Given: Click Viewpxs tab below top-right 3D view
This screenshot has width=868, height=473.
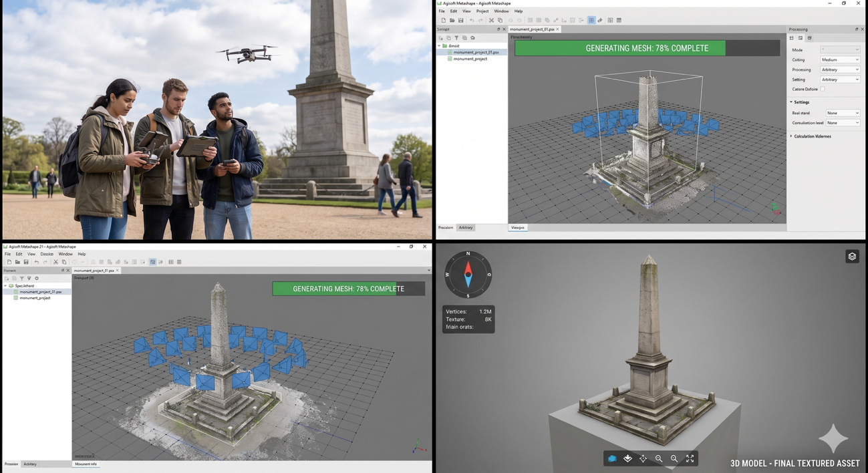Looking at the screenshot, I should pyautogui.click(x=518, y=228).
